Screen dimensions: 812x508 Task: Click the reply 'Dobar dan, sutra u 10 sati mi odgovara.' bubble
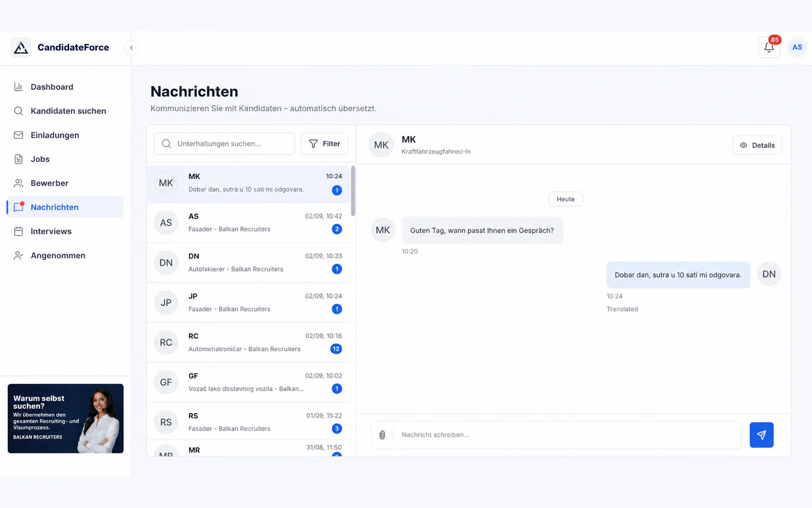click(x=678, y=275)
